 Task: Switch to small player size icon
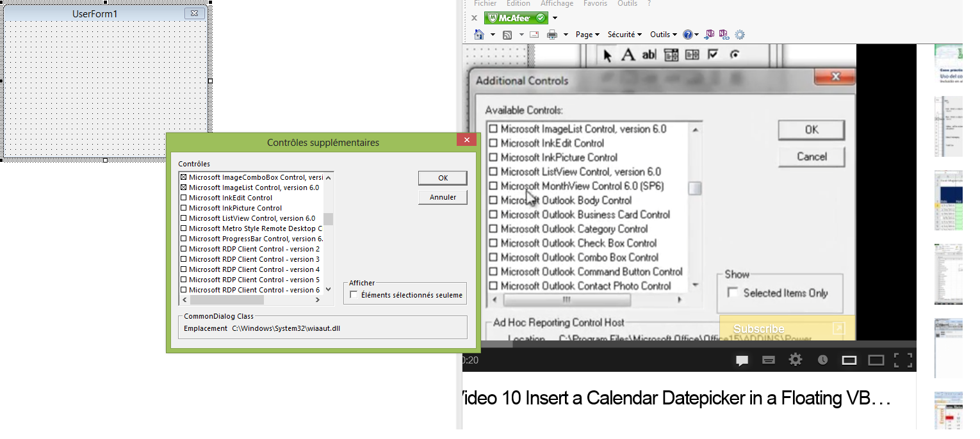(x=849, y=360)
